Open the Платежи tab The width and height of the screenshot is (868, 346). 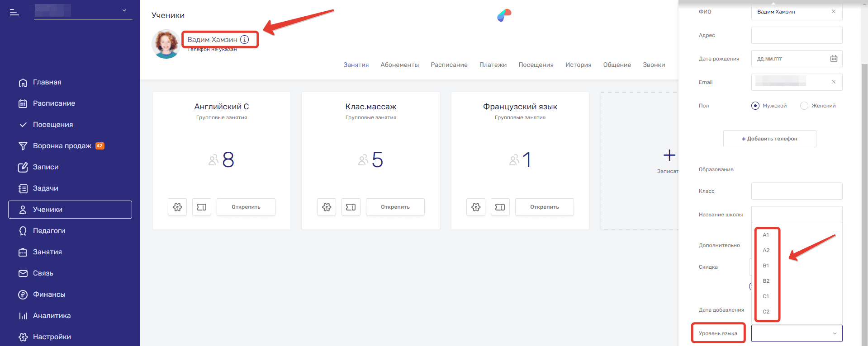click(493, 65)
